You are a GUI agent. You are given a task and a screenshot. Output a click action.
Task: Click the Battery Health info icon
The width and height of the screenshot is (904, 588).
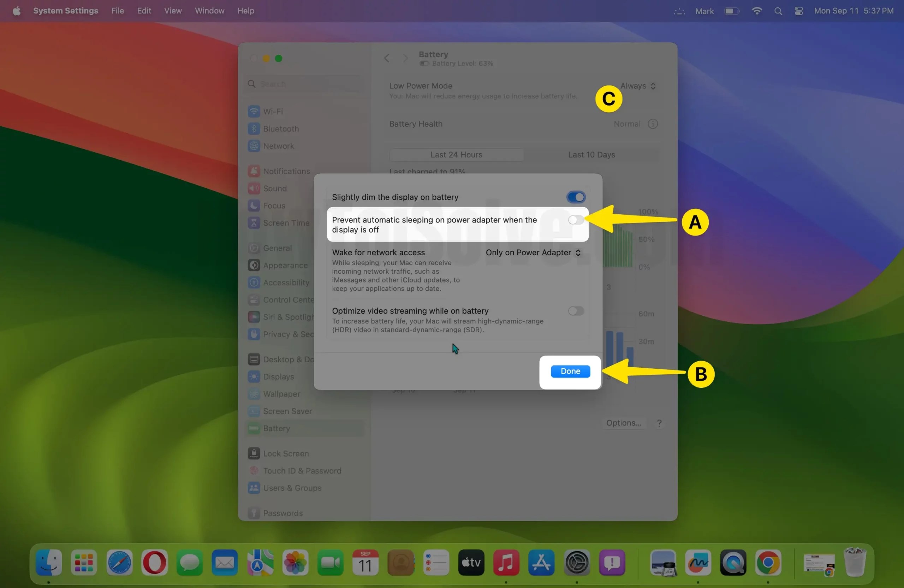tap(653, 124)
